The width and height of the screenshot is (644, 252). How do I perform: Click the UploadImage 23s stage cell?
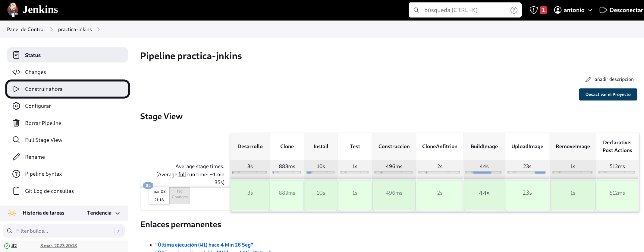[x=527, y=196]
